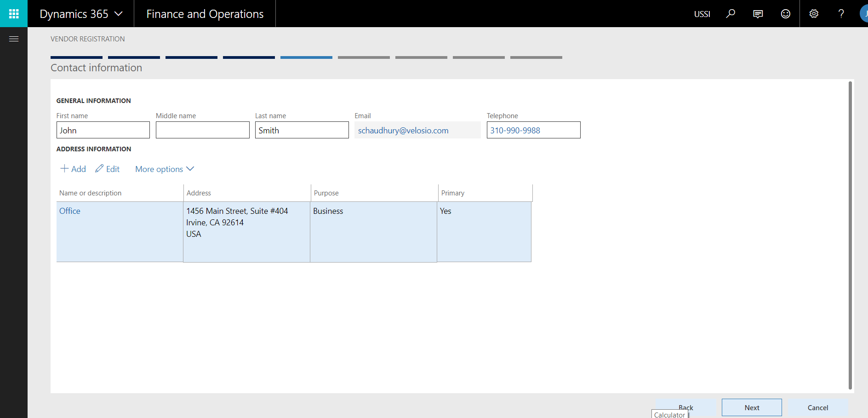Select the USSI company menu item
The image size is (868, 418).
pos(702,14)
